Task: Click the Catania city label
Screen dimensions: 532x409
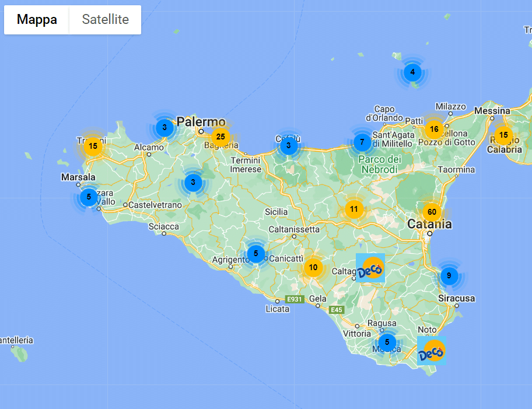Action: (429, 224)
